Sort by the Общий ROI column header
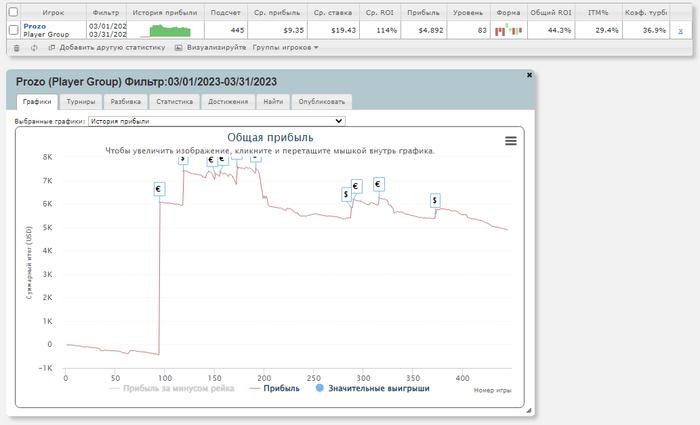700x425 pixels. [550, 12]
